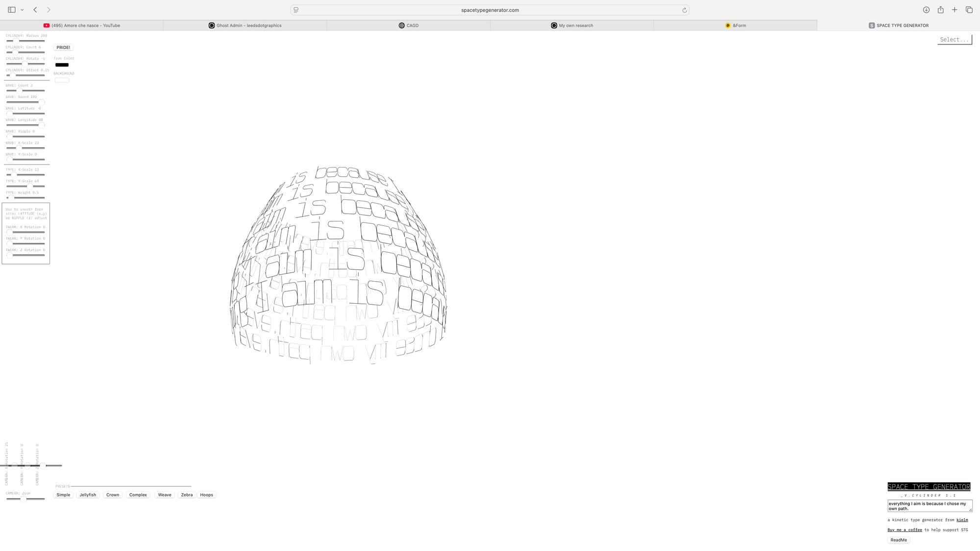The height and width of the screenshot is (551, 980).
Task: Switch to the Ghost Admin tab
Action: [245, 25]
